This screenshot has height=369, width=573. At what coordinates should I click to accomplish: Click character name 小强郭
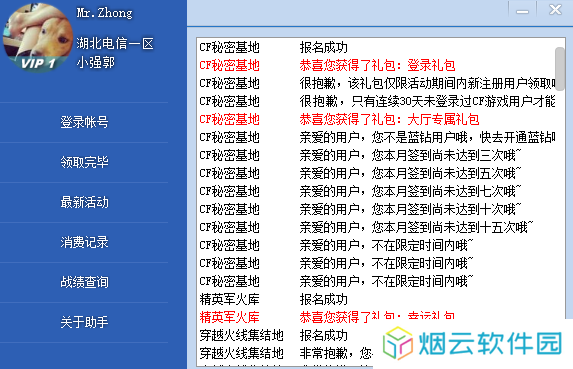(x=96, y=62)
